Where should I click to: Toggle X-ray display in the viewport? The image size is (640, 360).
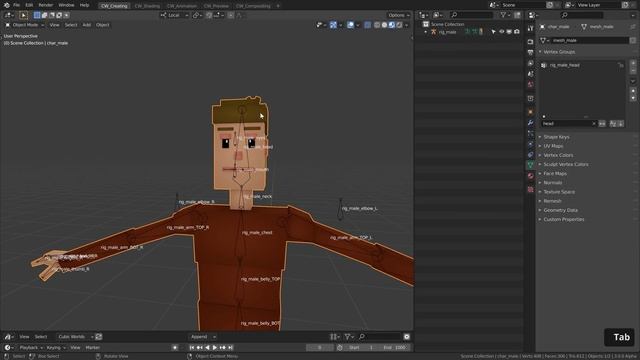pyautogui.click(x=367, y=25)
